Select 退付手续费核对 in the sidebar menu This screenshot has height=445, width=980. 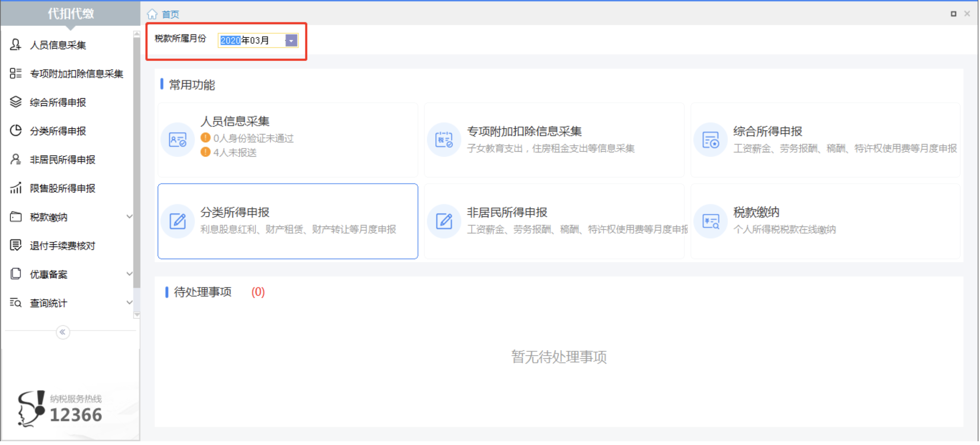click(62, 246)
